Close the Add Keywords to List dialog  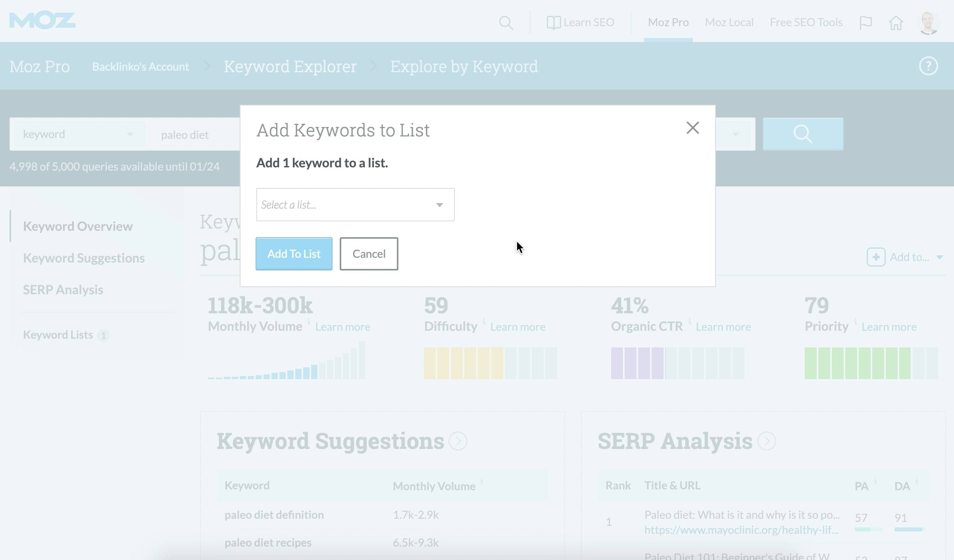tap(692, 128)
